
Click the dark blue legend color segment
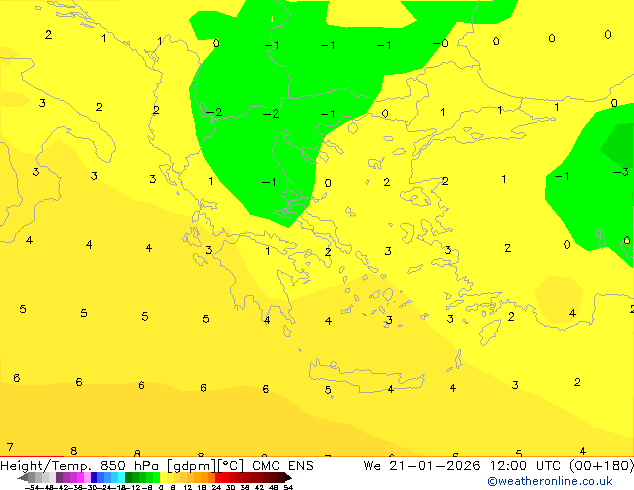(94, 477)
